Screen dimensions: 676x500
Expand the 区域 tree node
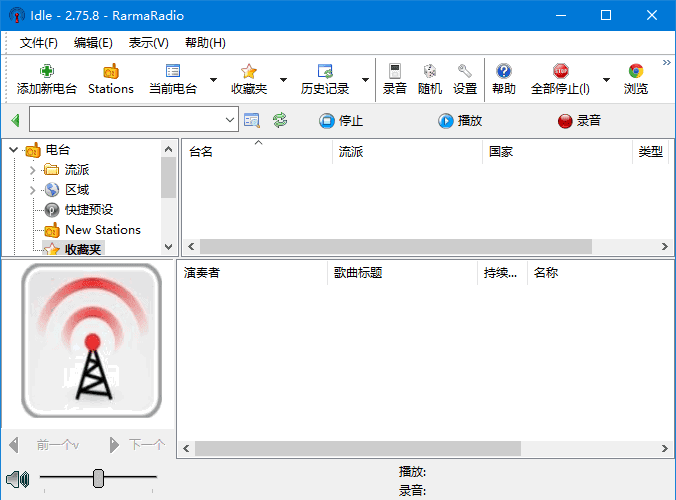click(x=33, y=190)
